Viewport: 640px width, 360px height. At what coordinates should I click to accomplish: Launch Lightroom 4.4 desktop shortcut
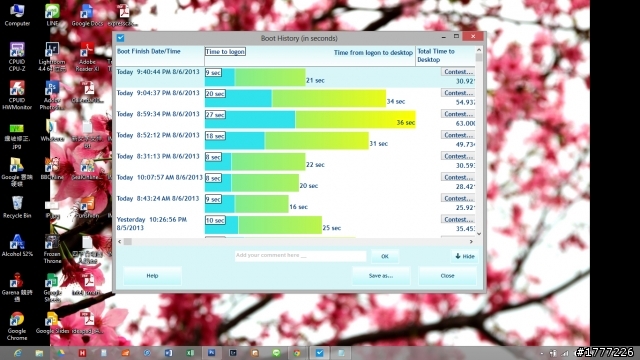click(x=52, y=56)
